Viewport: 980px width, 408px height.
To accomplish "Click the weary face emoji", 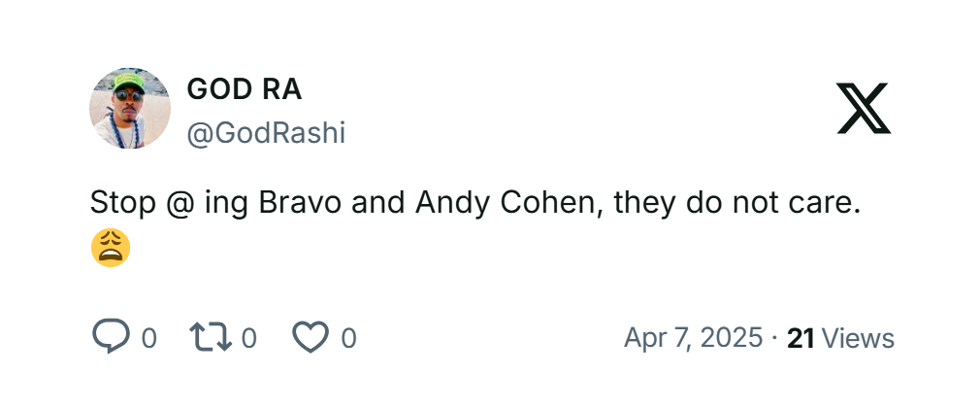I will [x=111, y=249].
